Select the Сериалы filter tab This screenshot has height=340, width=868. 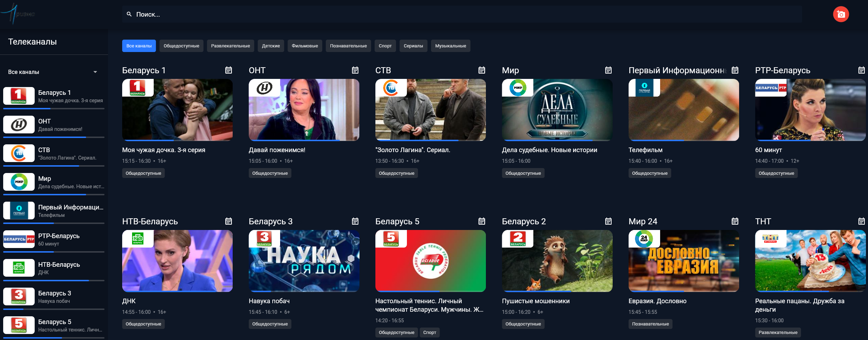(x=413, y=46)
